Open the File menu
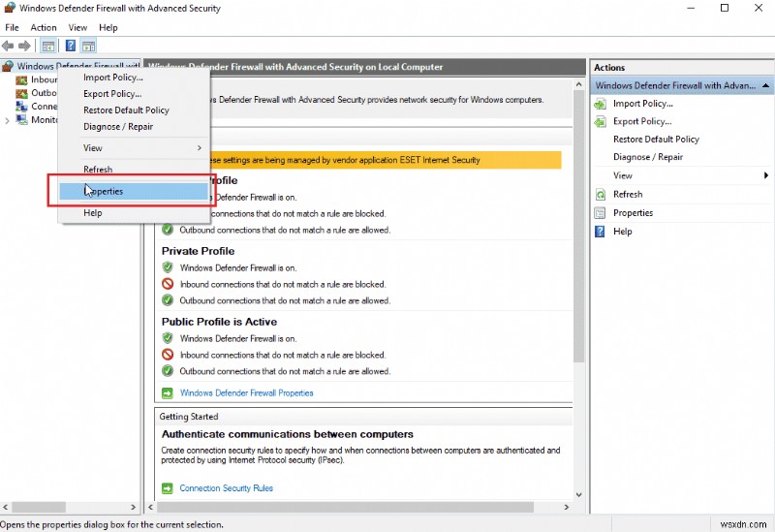 click(12, 28)
